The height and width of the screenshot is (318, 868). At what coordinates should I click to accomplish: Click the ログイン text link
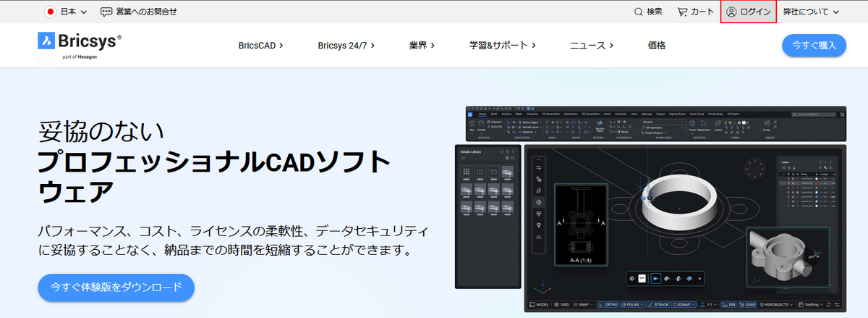pos(757,12)
